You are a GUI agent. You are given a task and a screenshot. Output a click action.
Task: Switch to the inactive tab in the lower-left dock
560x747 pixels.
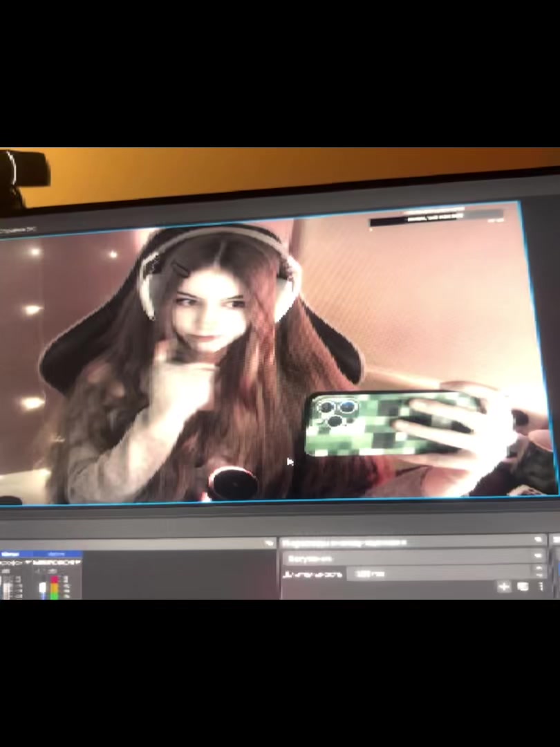[57, 555]
